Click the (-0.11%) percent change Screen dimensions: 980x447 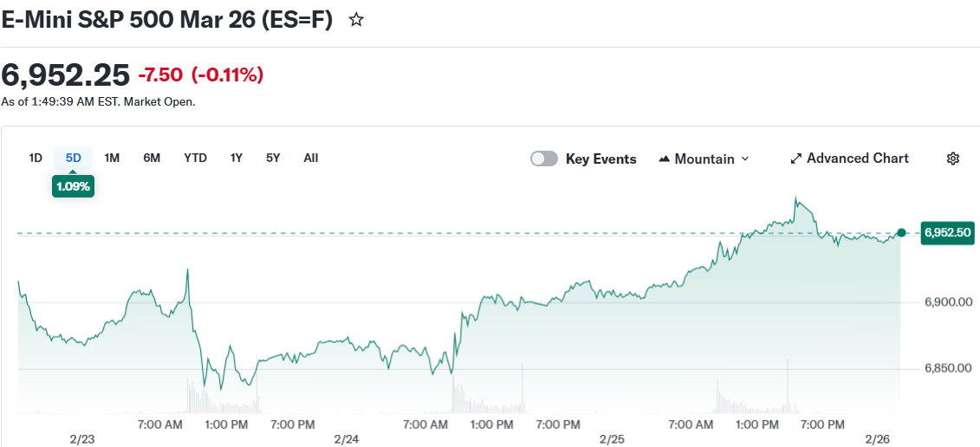coord(227,75)
